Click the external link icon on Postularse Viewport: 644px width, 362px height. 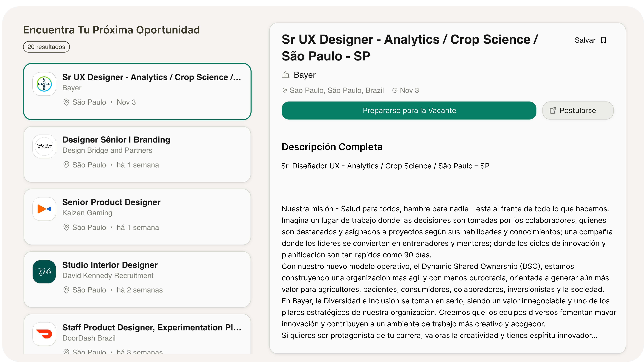point(553,110)
